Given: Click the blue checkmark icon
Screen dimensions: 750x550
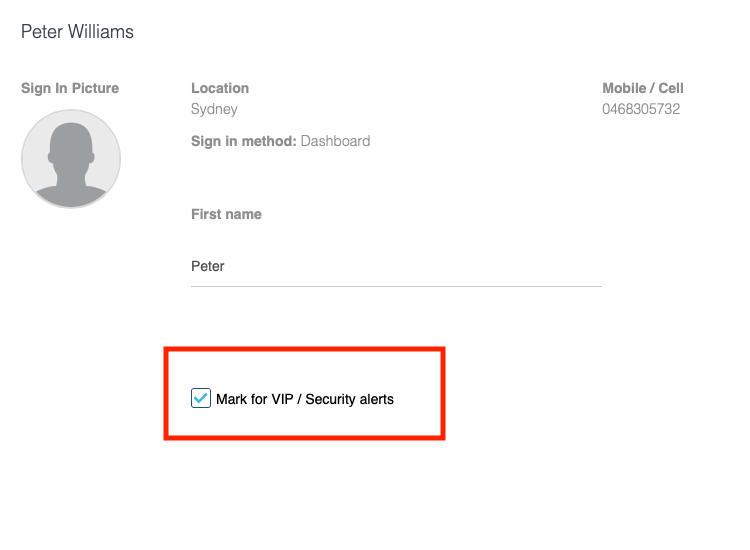Looking at the screenshot, I should click(x=200, y=397).
